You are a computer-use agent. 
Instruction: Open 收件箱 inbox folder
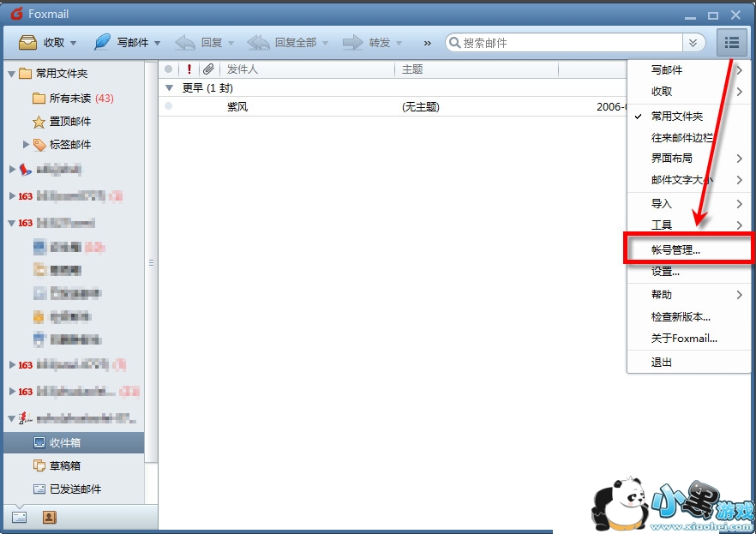point(74,442)
